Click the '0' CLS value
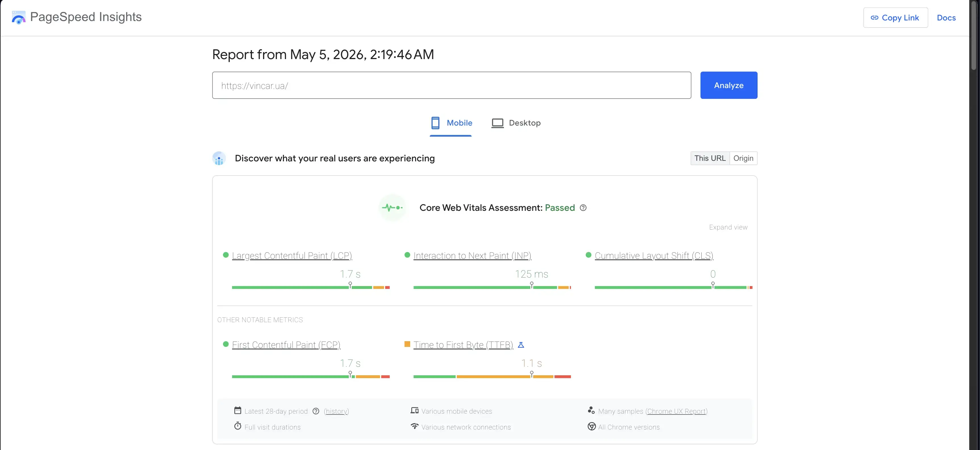The image size is (980, 450). point(712,274)
